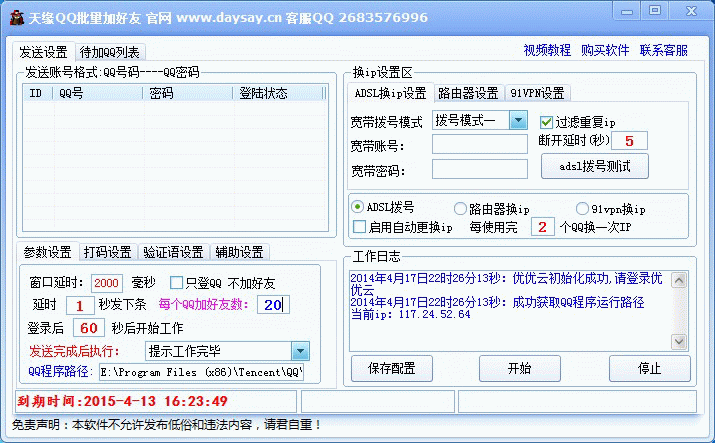Open the 联系客服 link
Image resolution: width=715 pixels, height=443 pixels.
[663, 50]
